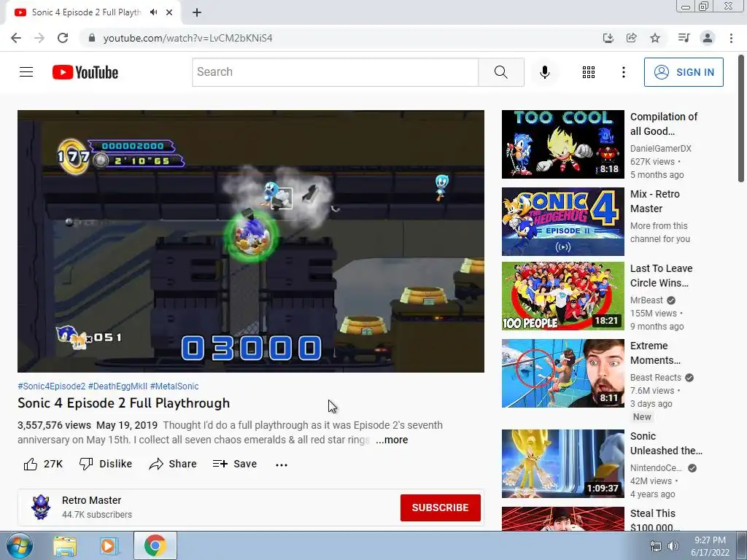The width and height of the screenshot is (747, 560).
Task: Click the video player to pause
Action: coord(251,241)
